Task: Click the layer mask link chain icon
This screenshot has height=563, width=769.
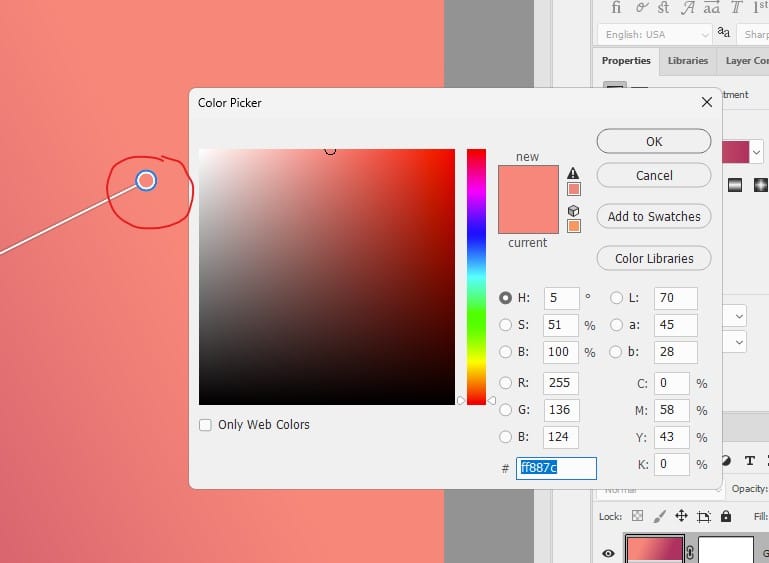Action: [x=690, y=553]
